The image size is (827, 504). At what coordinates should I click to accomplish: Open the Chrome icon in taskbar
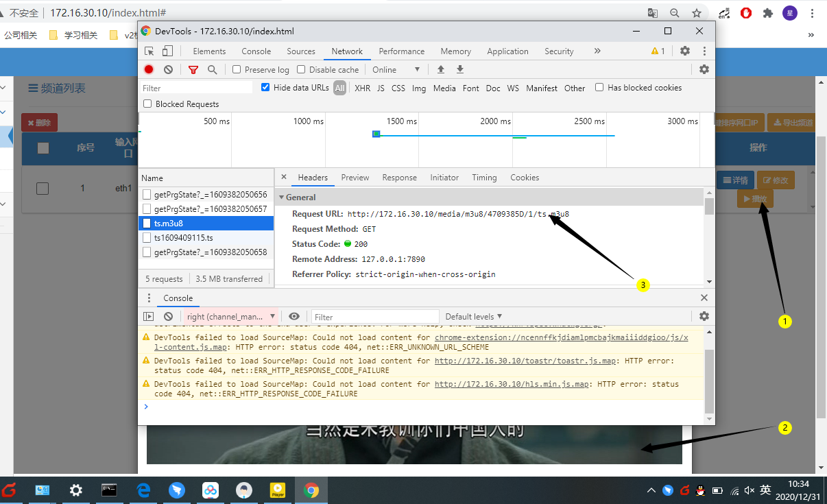click(x=311, y=490)
